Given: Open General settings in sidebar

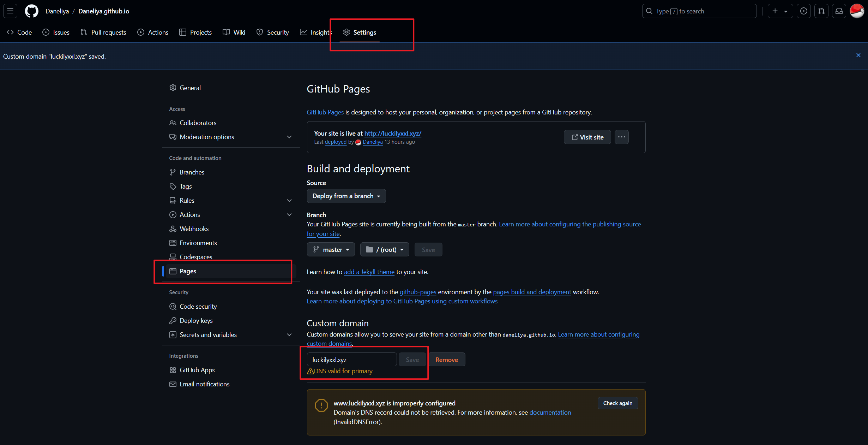Looking at the screenshot, I should pos(231,88).
